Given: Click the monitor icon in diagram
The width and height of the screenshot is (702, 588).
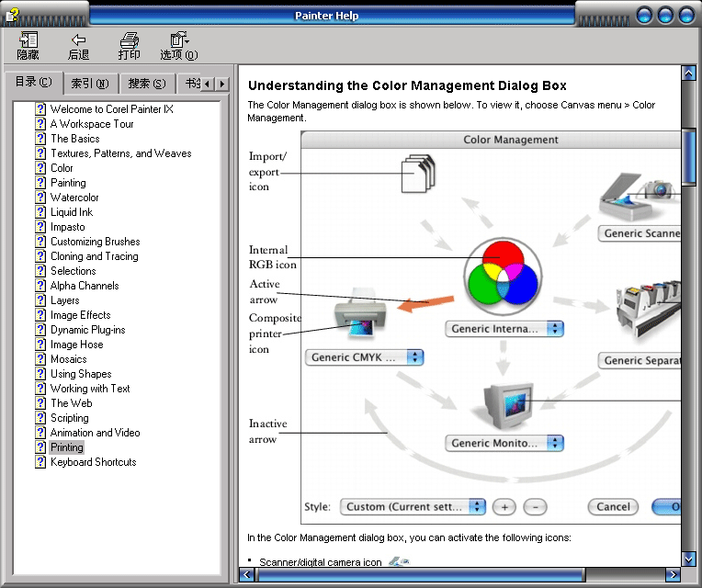Looking at the screenshot, I should pyautogui.click(x=509, y=405).
